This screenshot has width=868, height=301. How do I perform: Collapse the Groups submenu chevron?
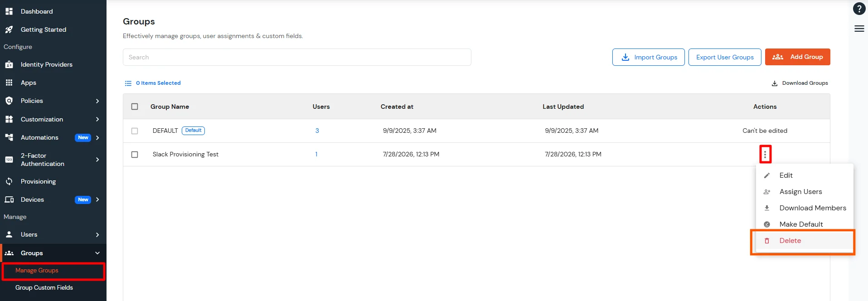pyautogui.click(x=97, y=253)
